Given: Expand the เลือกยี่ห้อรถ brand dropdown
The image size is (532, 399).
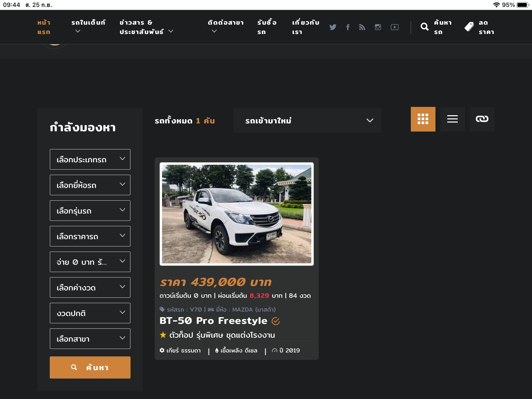Looking at the screenshot, I should click(90, 185).
